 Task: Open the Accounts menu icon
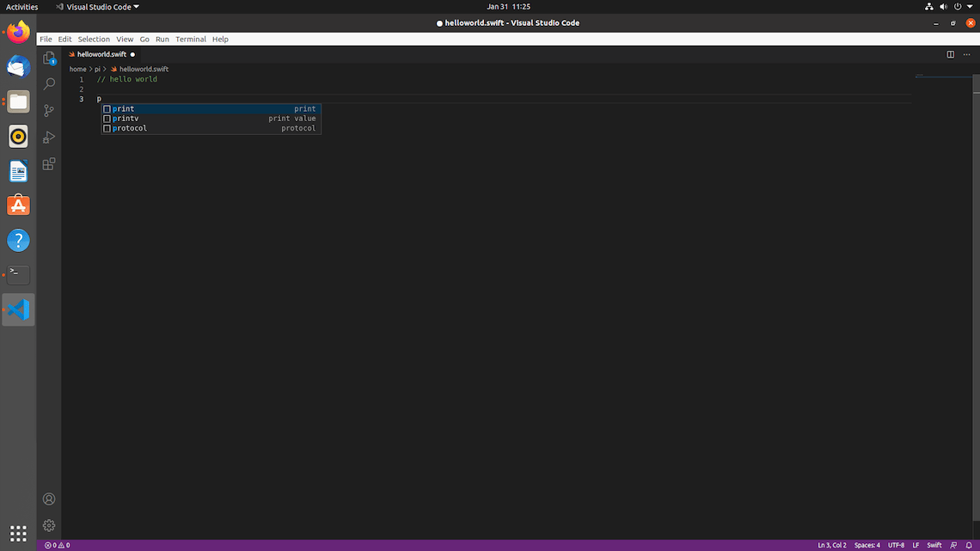coord(49,499)
